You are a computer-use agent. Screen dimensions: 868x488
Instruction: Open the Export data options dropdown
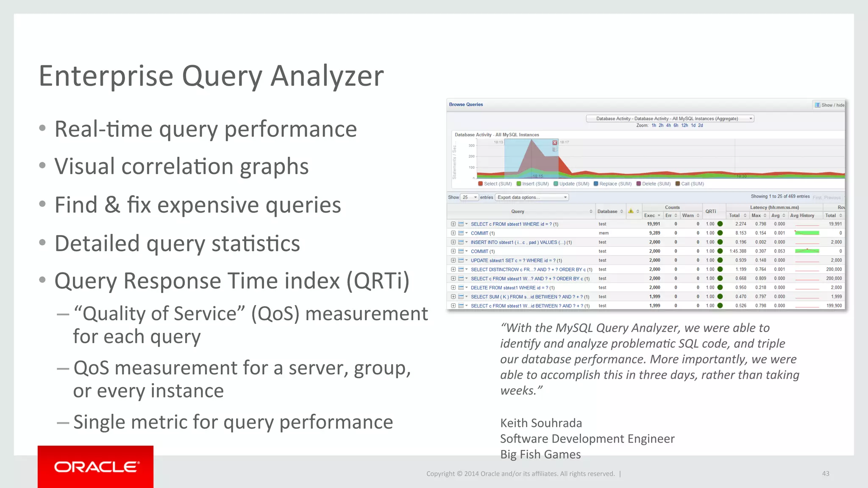[x=532, y=197]
